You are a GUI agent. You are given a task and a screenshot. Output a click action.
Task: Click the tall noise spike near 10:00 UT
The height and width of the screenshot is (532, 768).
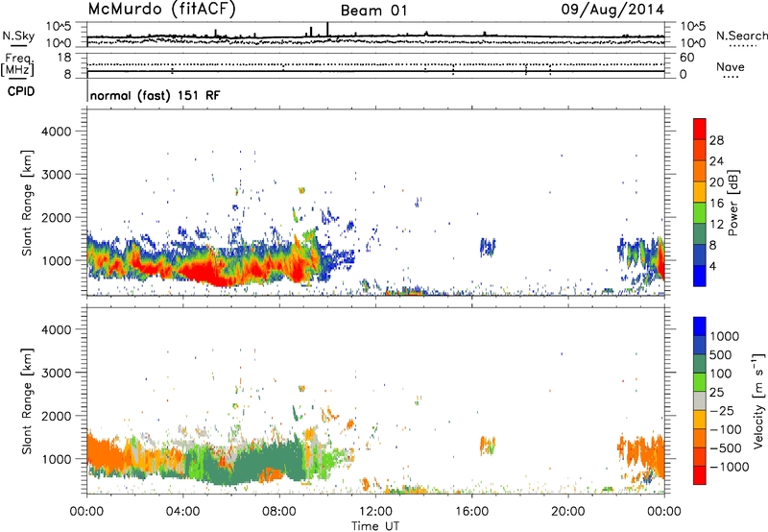pos(327,30)
